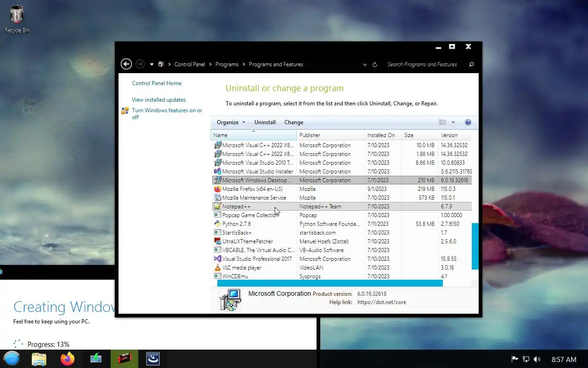588x368 pixels.
Task: Click the startisback.com publisher cell
Action: pos(317,233)
